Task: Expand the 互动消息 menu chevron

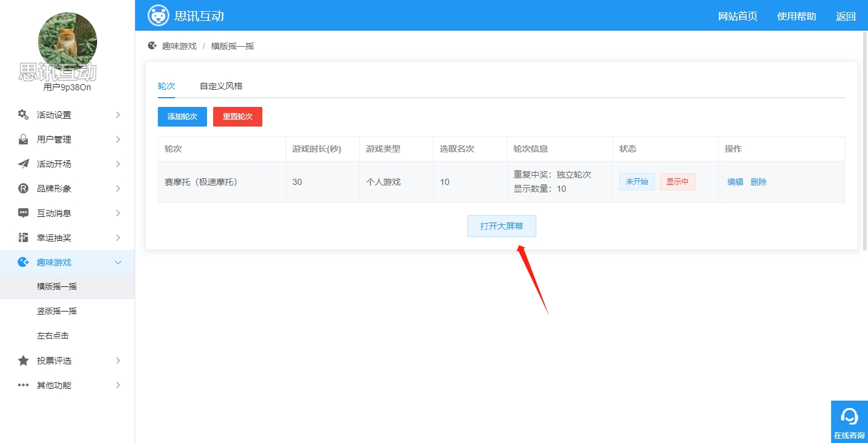Action: 118,213
